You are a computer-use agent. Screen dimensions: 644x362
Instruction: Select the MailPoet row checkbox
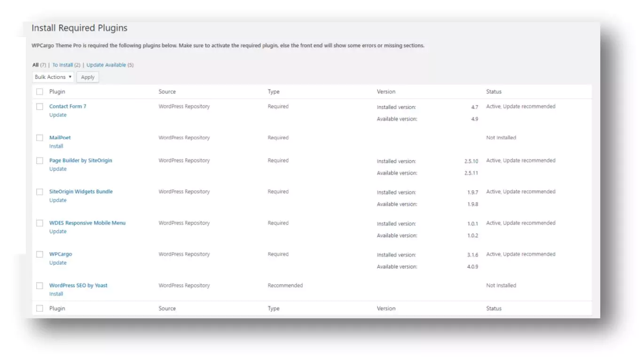click(x=40, y=138)
